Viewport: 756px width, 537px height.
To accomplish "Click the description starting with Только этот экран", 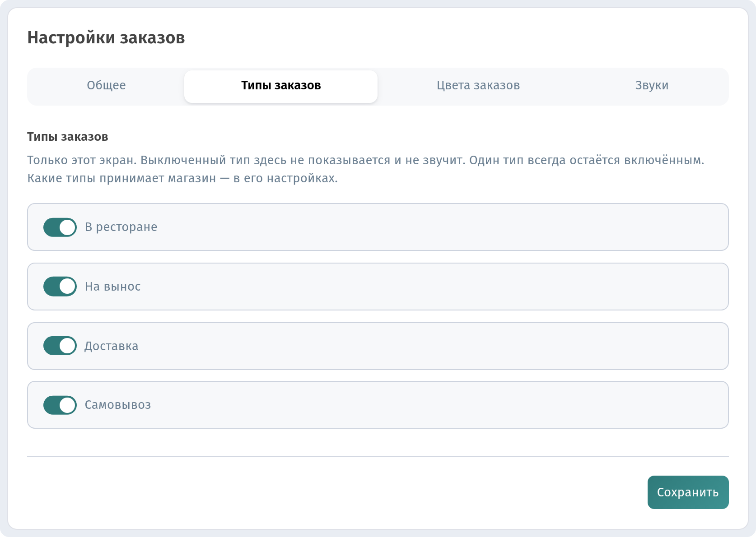I will (x=366, y=169).
